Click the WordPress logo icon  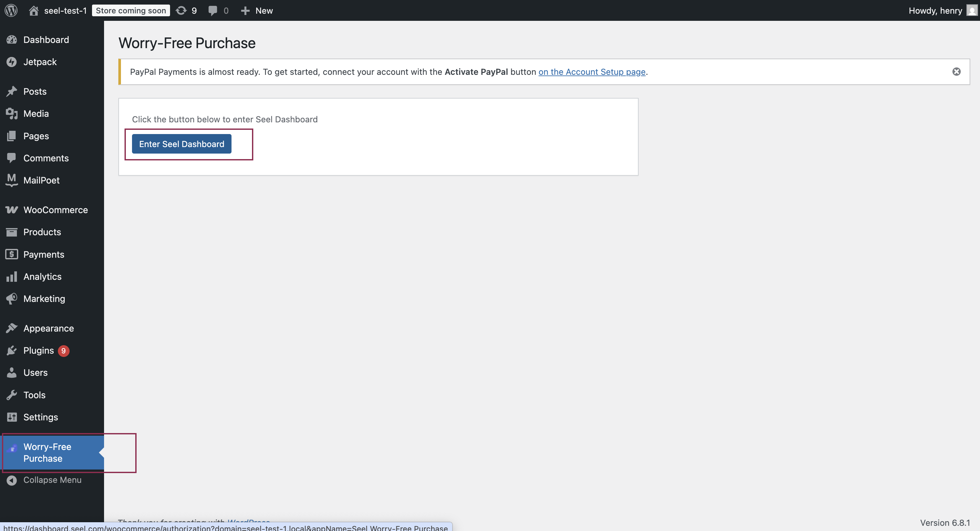click(x=11, y=10)
